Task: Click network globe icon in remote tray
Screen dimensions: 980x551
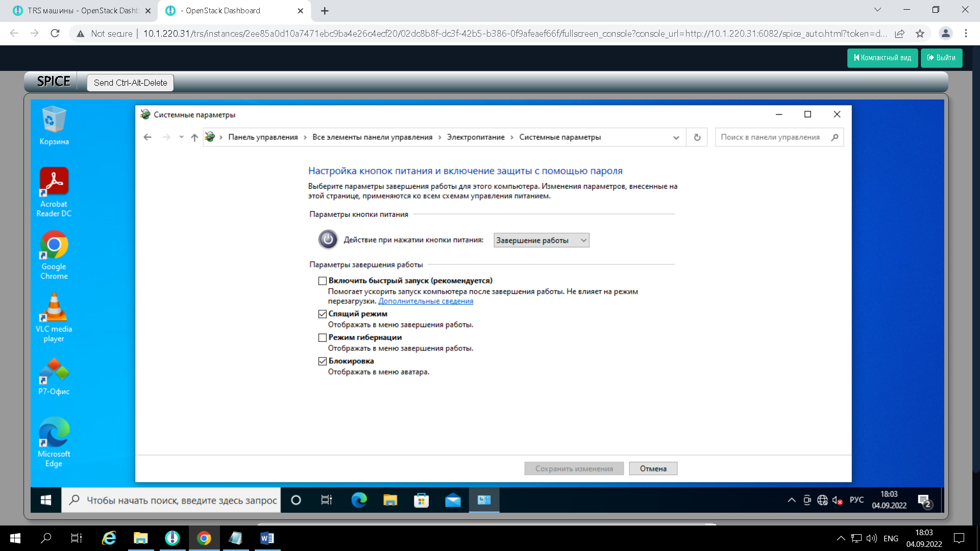Action: [822, 500]
